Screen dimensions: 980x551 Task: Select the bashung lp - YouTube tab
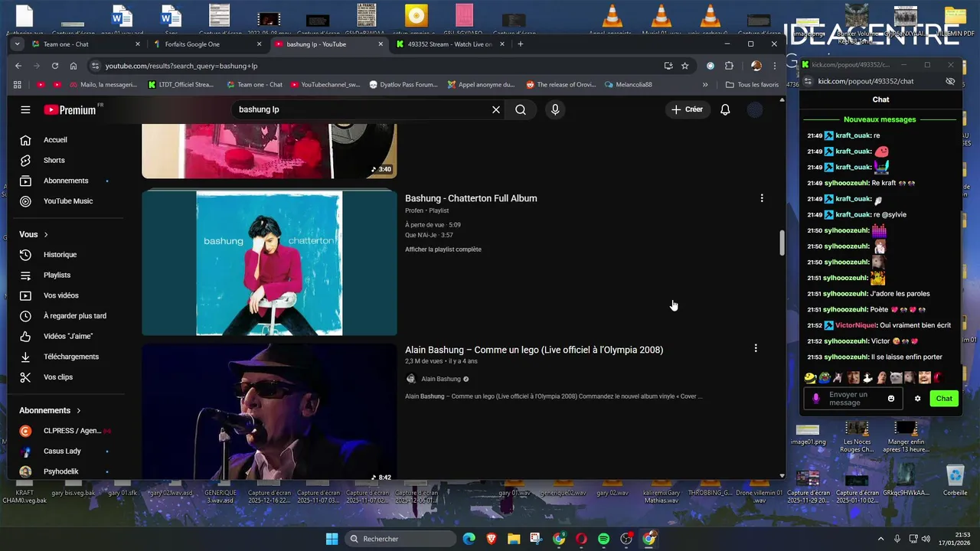pos(329,44)
